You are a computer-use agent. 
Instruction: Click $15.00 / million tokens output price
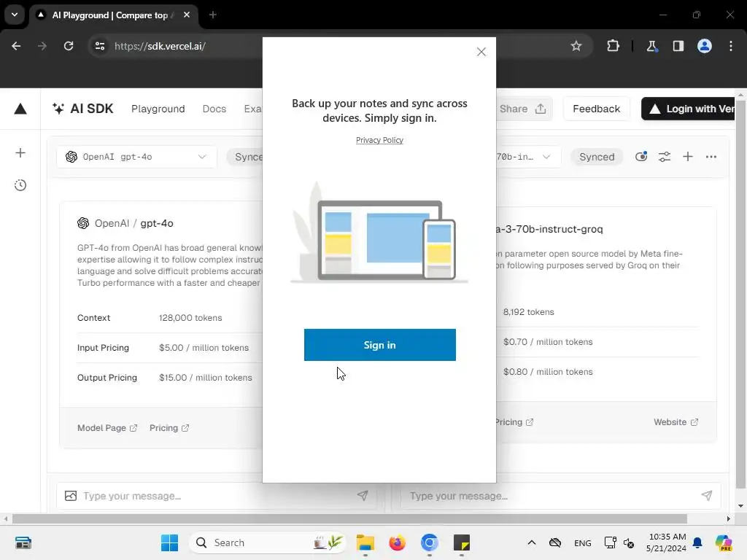pyautogui.click(x=205, y=377)
